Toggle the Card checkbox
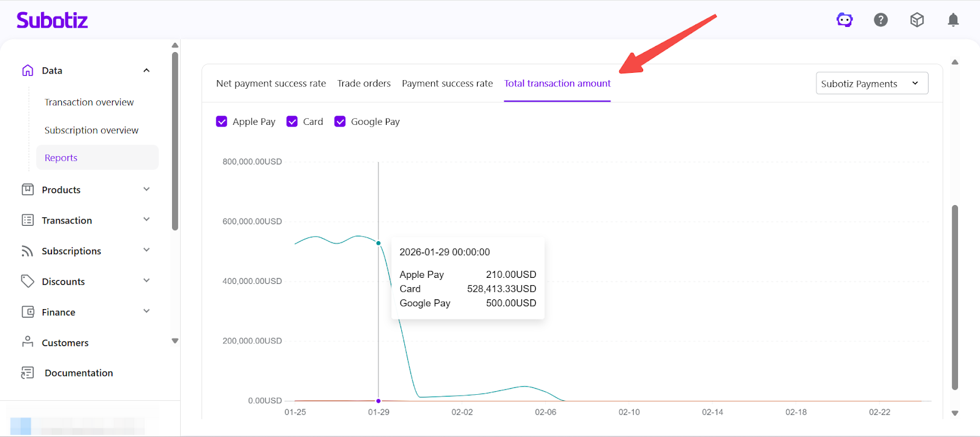980x437 pixels. click(292, 122)
